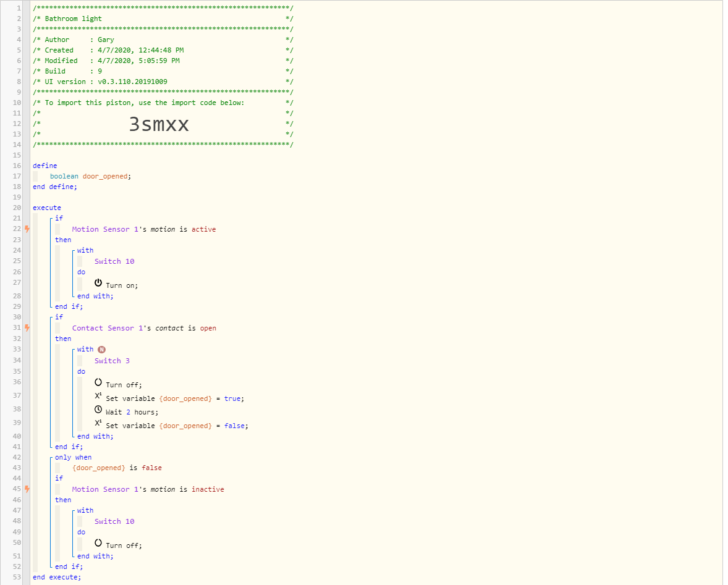This screenshot has height=585, width=728.
Task: Click the 'Modified : 4/7/2020, 5:05:59 PM' line
Action: [163, 61]
